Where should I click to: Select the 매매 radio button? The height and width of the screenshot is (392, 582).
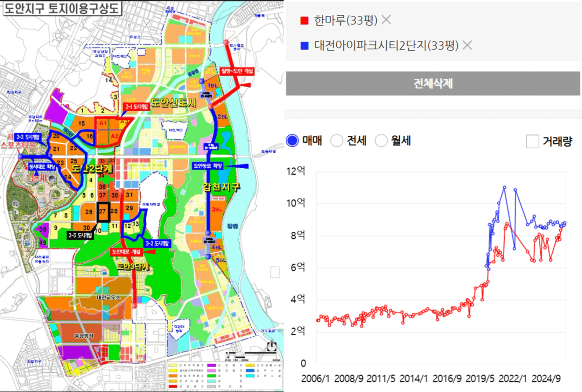[x=292, y=140]
